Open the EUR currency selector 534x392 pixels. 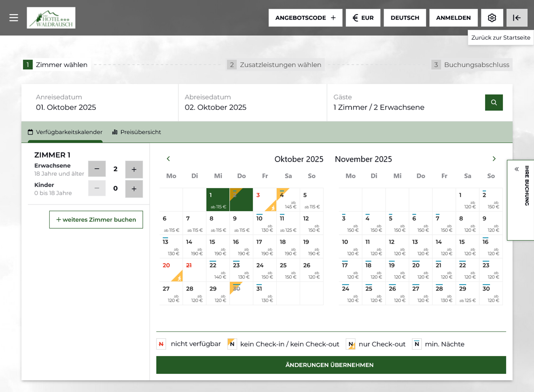[363, 18]
